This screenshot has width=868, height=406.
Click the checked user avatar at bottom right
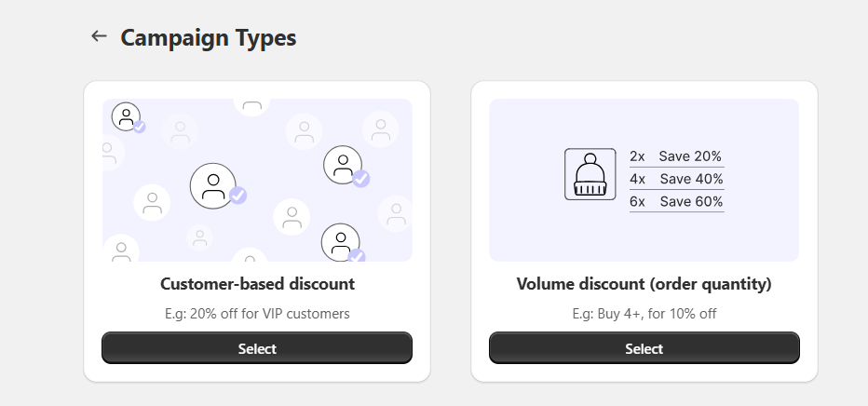[341, 242]
